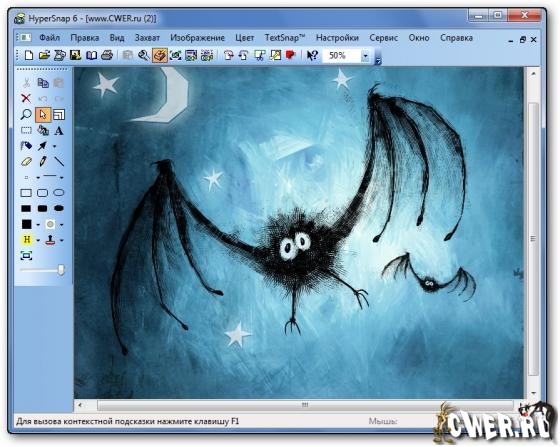Click the toolbox slider handle
The width and height of the screenshot is (560, 447).
[61, 270]
